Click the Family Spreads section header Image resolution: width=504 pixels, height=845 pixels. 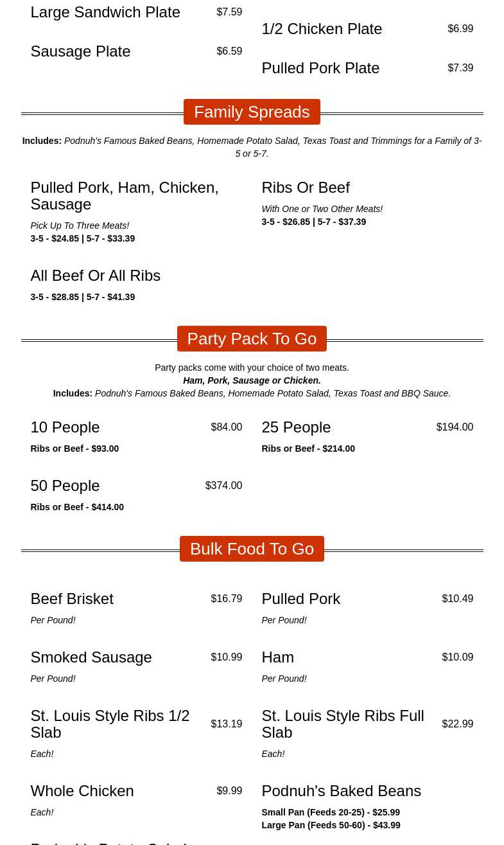click(x=252, y=112)
